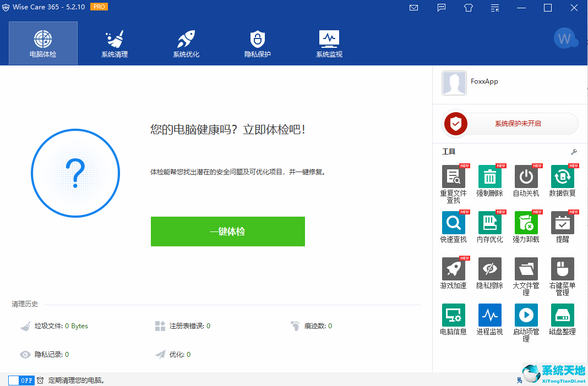The image size is (588, 386).
Task: Click the green 一键体检 button
Action: point(227,231)
